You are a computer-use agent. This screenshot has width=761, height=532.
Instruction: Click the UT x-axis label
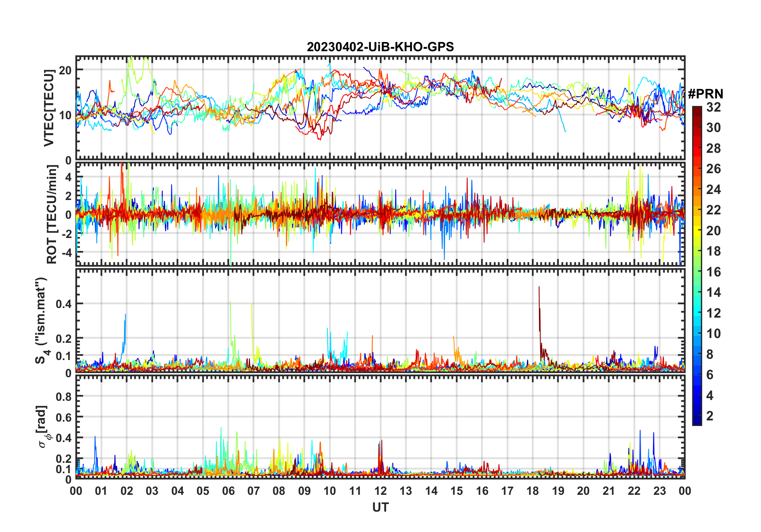coord(380,508)
